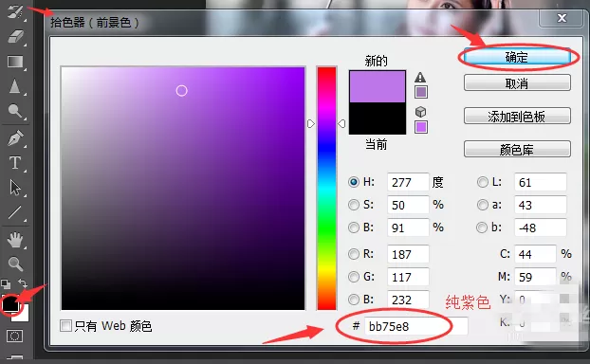Click the S field showing 50
The height and width of the screenshot is (364, 590).
point(408,205)
